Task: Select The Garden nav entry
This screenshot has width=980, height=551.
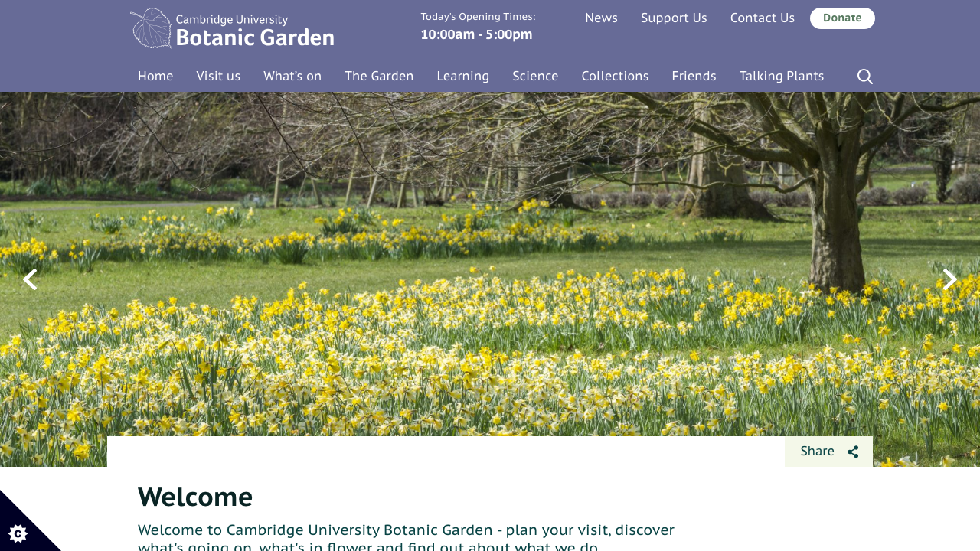Action: point(379,75)
